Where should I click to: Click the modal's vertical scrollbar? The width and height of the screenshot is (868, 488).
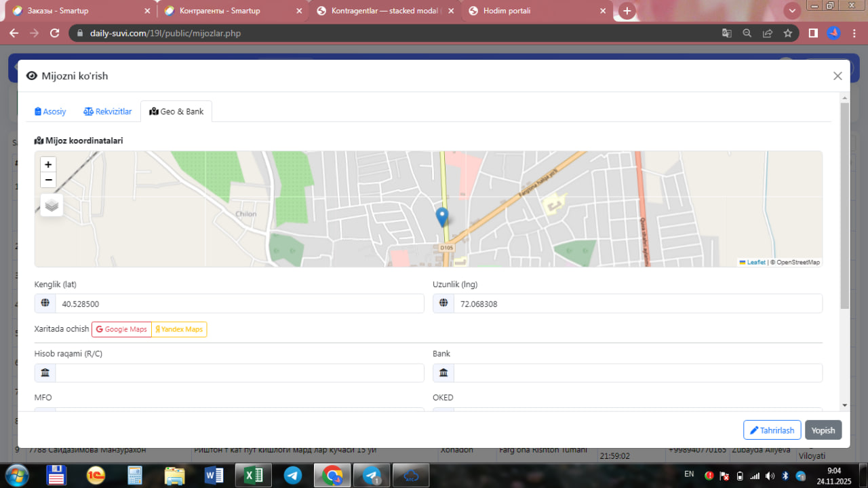(x=844, y=204)
